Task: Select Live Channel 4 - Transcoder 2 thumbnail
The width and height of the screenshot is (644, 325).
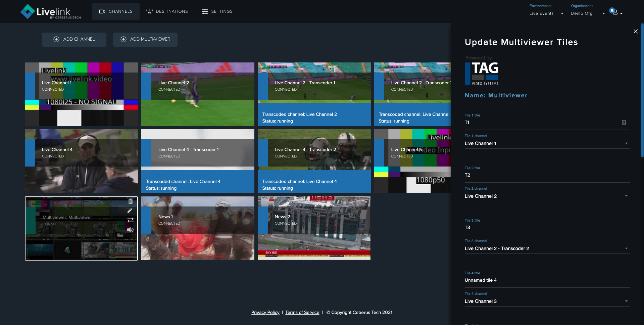Action: point(314,161)
